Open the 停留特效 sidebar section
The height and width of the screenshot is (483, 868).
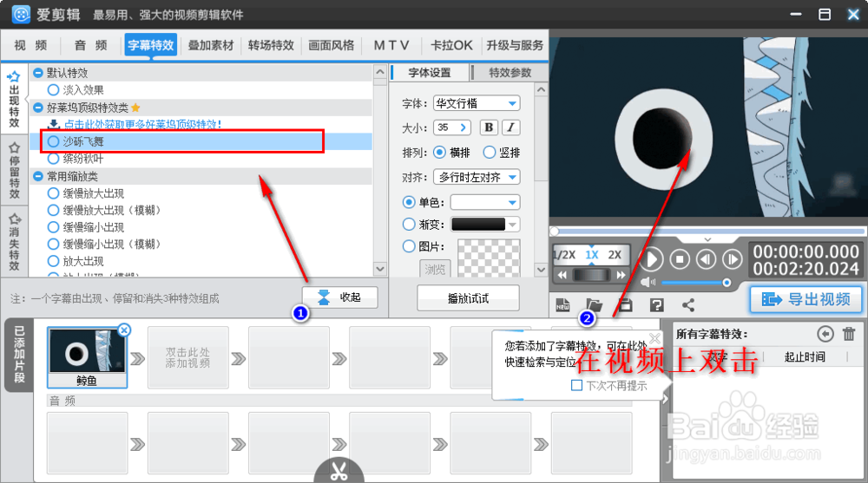coord(15,171)
